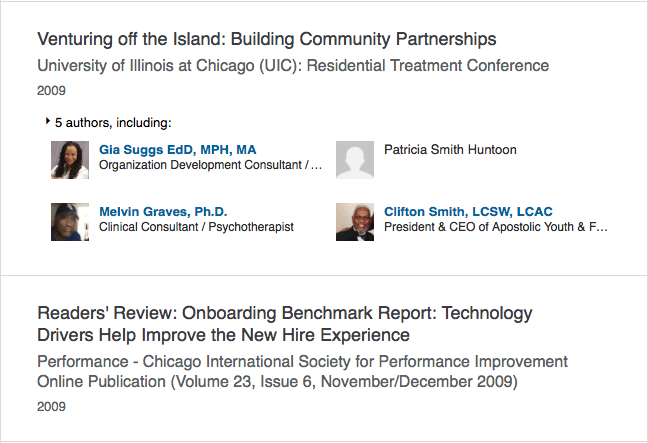Click President & CEO of Apostolic Youth headline

point(496,227)
